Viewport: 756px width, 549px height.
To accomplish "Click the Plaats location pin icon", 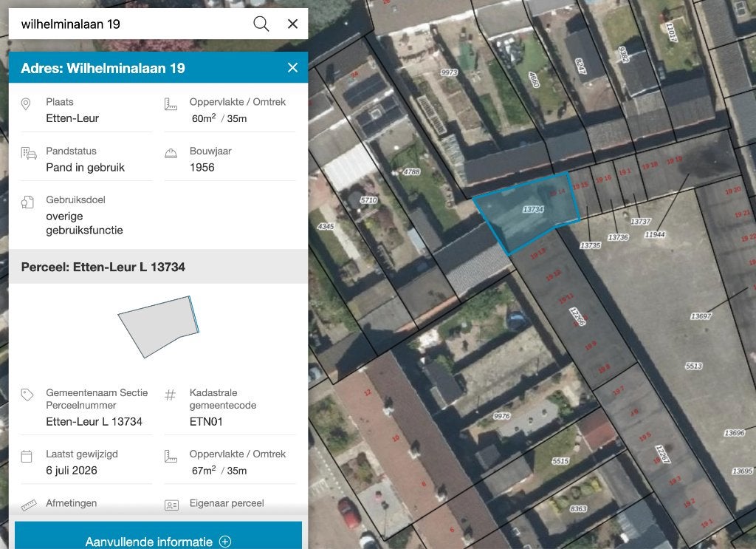I will (x=26, y=103).
